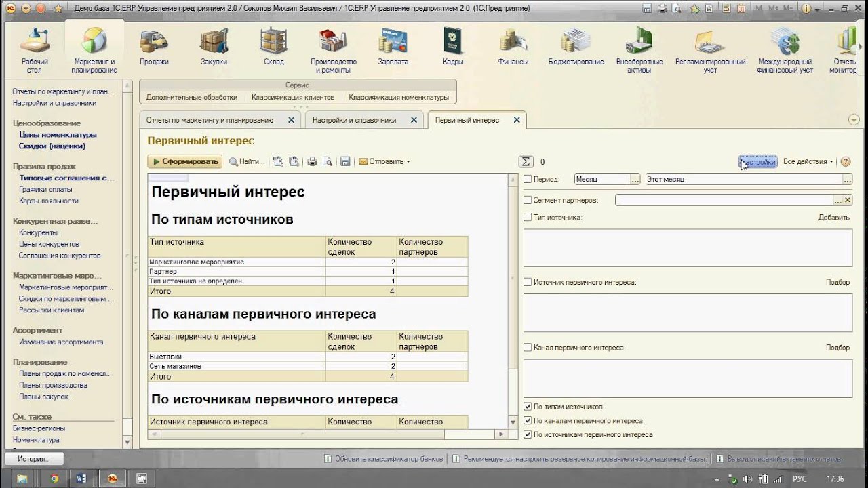Open Сегмент партнеров selection button
Viewport: 868px width, 488px height.
(837, 200)
